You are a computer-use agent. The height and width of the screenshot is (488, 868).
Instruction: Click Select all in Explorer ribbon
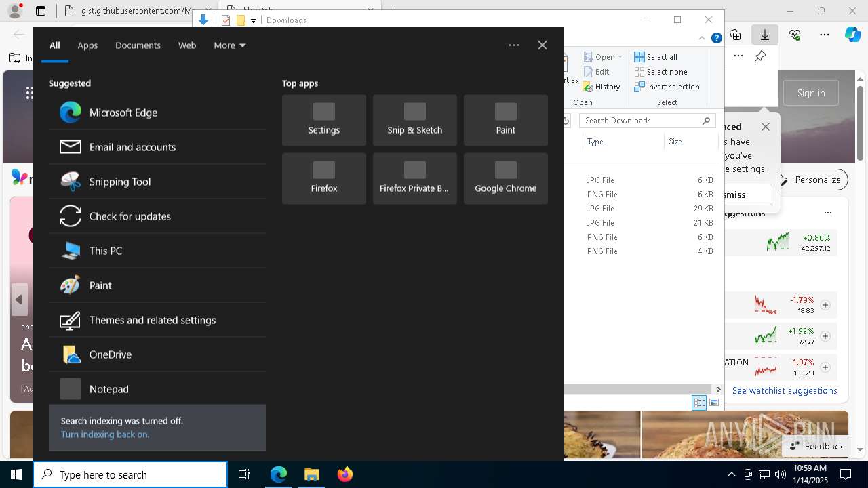click(x=656, y=57)
